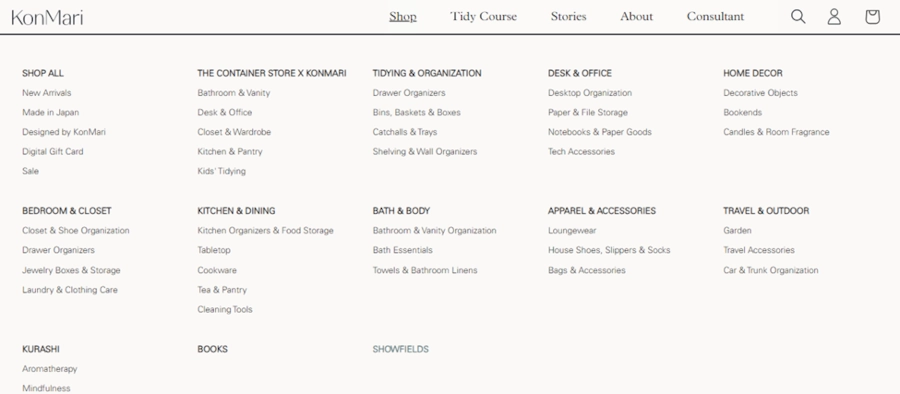This screenshot has width=900, height=394.
Task: Open the About menu item
Action: [x=637, y=17]
